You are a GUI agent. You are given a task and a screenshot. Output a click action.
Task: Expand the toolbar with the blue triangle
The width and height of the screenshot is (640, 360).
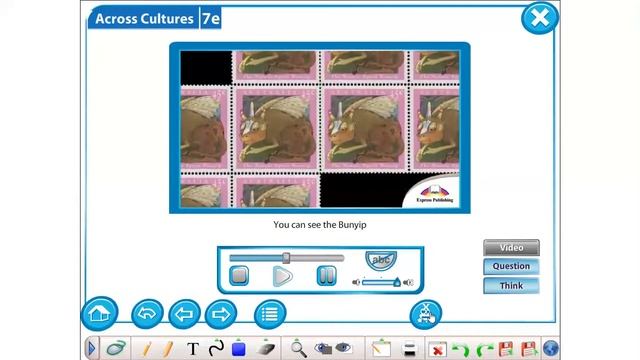click(x=91, y=349)
